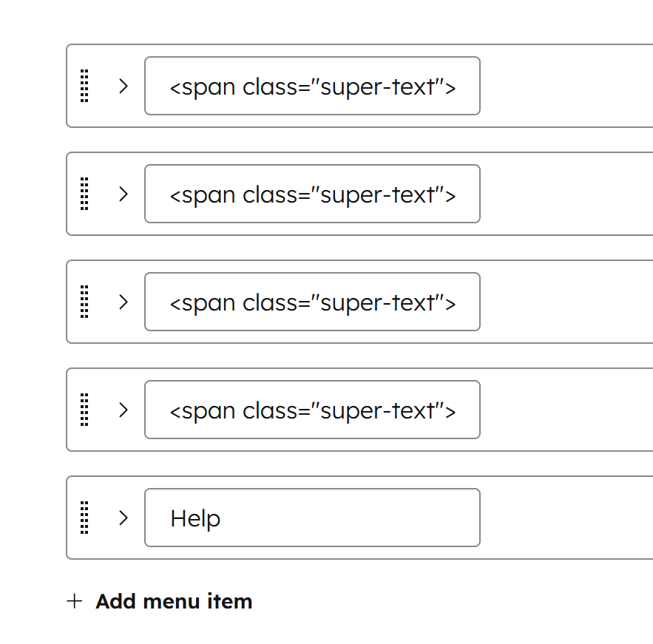Click the drag handle on the third menu item
The height and width of the screenshot is (644, 653).
pyautogui.click(x=84, y=302)
